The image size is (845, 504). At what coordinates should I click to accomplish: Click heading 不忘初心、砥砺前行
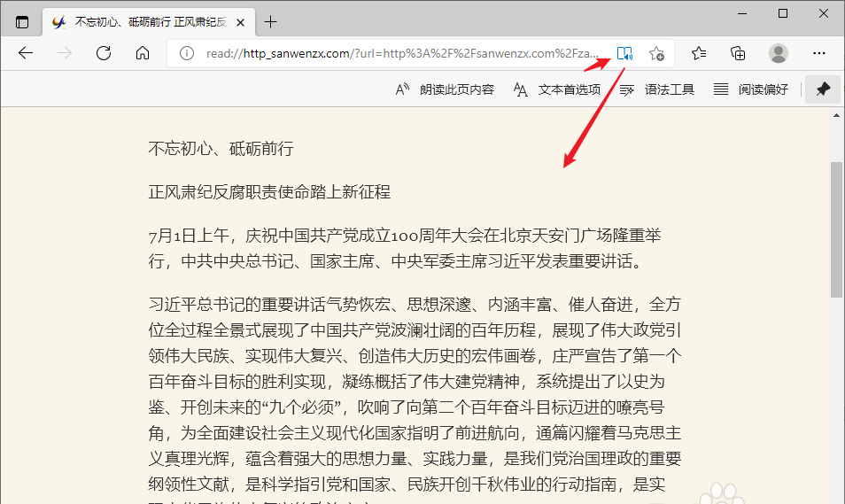221,149
